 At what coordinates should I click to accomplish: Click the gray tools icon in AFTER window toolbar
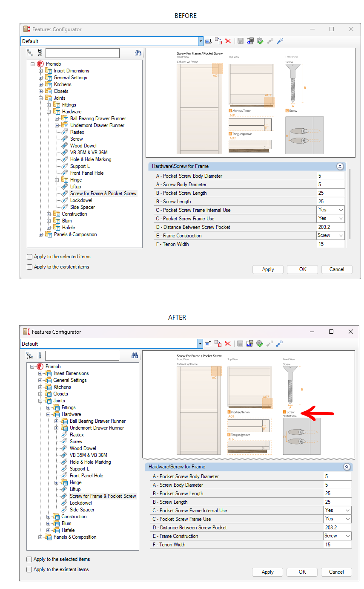[x=270, y=344]
